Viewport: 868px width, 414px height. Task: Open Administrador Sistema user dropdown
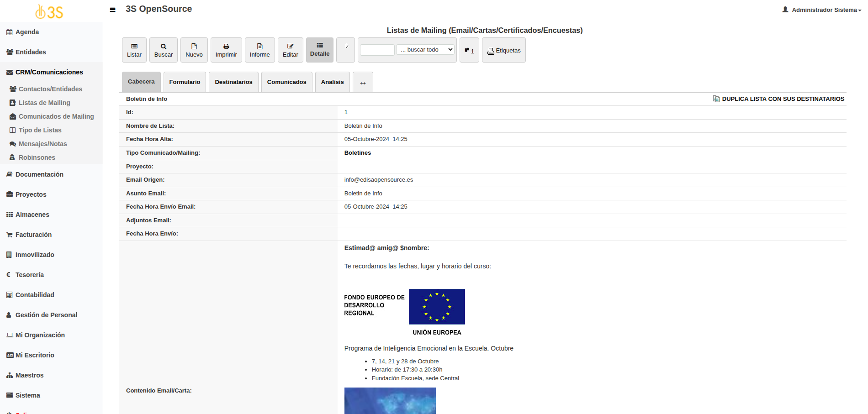pos(821,10)
